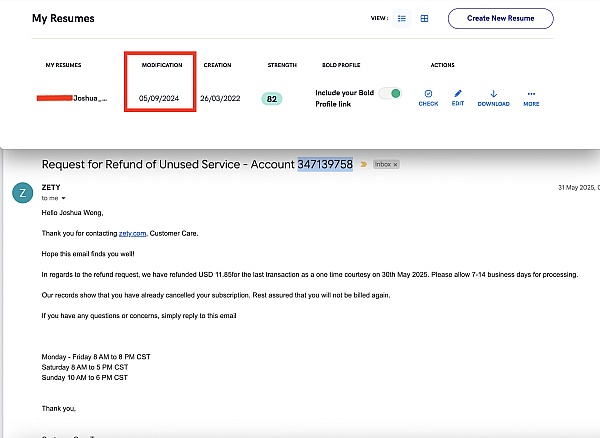
Task: Click the Strength column header
Action: click(x=281, y=65)
